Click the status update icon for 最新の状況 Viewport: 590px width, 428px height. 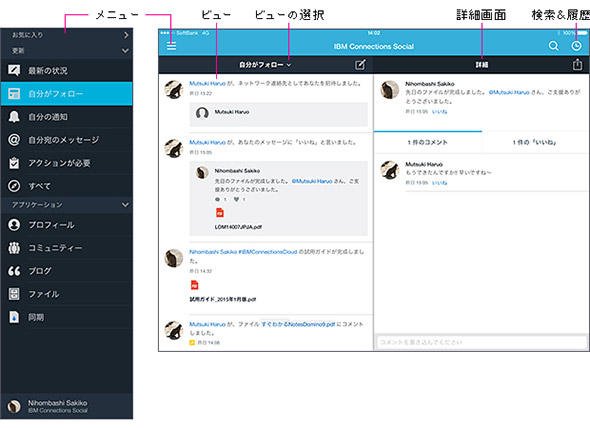pos(14,70)
